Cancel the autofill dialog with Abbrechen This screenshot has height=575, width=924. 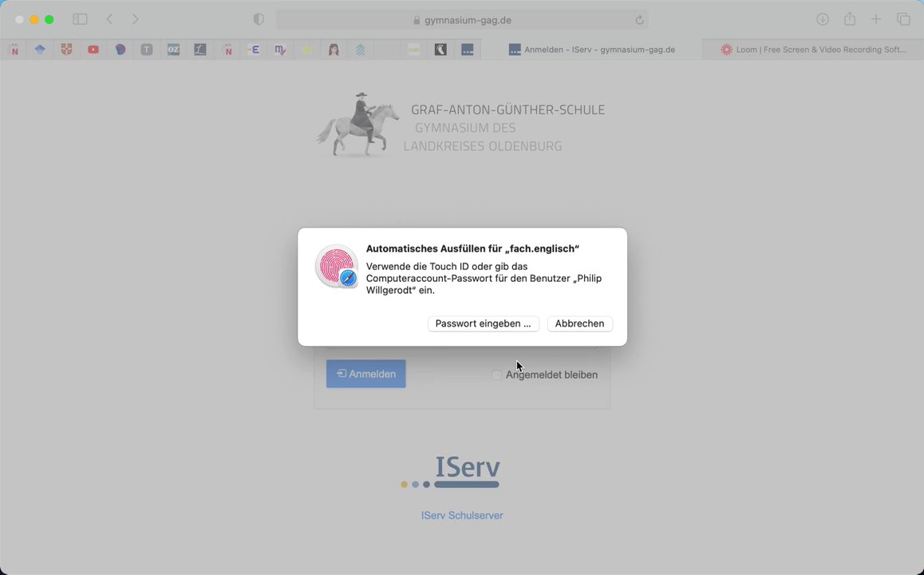pyautogui.click(x=579, y=323)
